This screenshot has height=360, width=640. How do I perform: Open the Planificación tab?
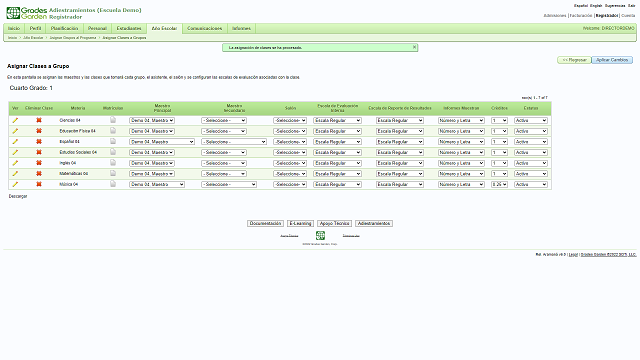(x=64, y=29)
